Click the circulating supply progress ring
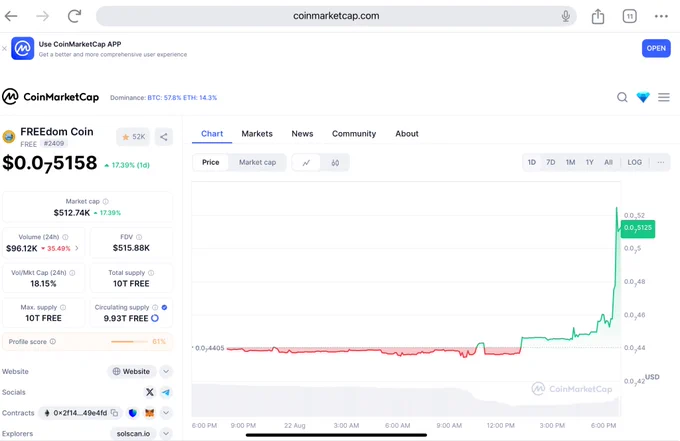The image size is (680, 441). pos(155,318)
